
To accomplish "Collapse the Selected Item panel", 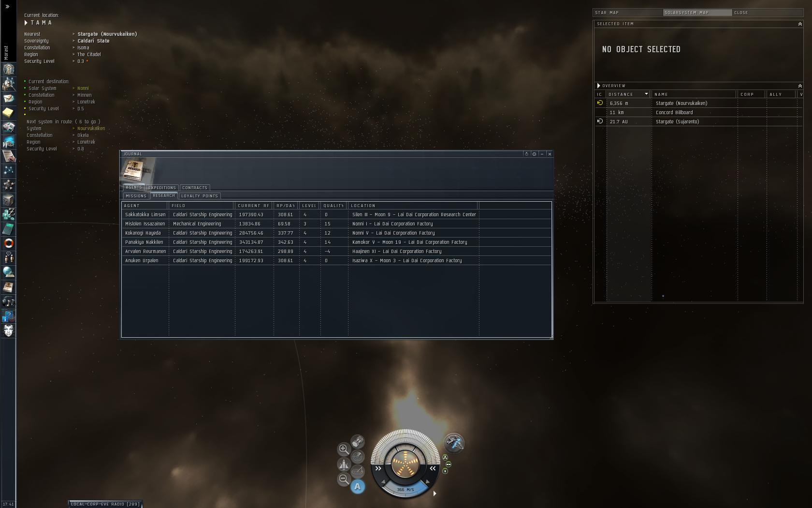I will coord(800,24).
